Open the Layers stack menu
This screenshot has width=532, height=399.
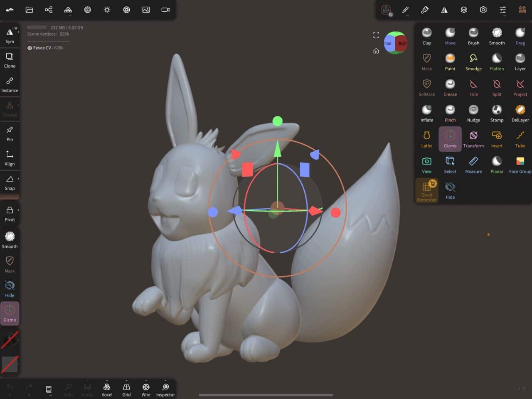click(x=464, y=10)
